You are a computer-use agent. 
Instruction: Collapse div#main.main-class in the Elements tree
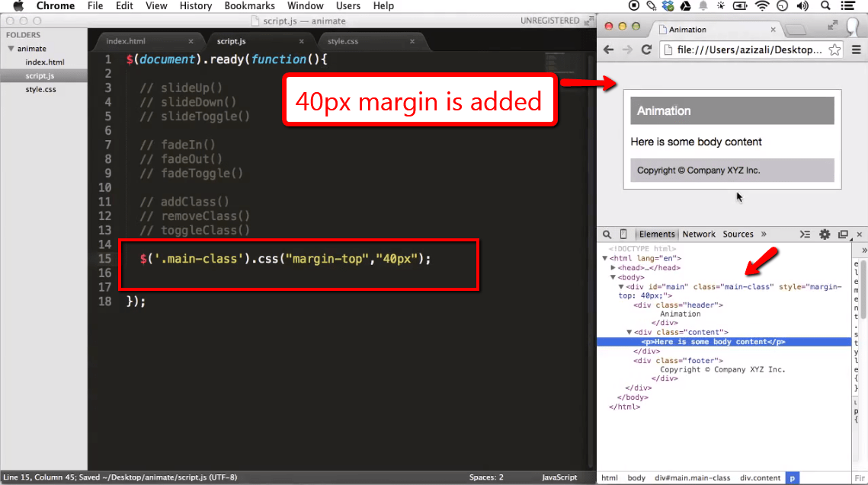point(623,286)
